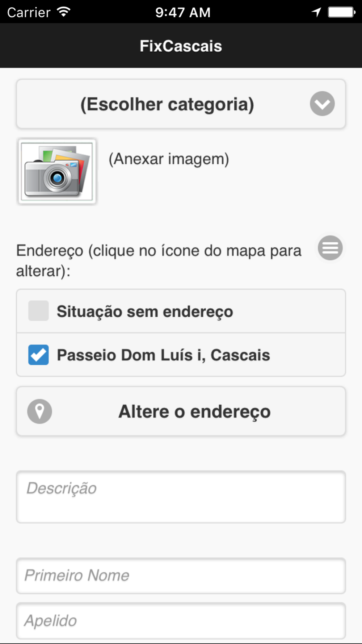Select the 'Apelido' input field

click(181, 620)
